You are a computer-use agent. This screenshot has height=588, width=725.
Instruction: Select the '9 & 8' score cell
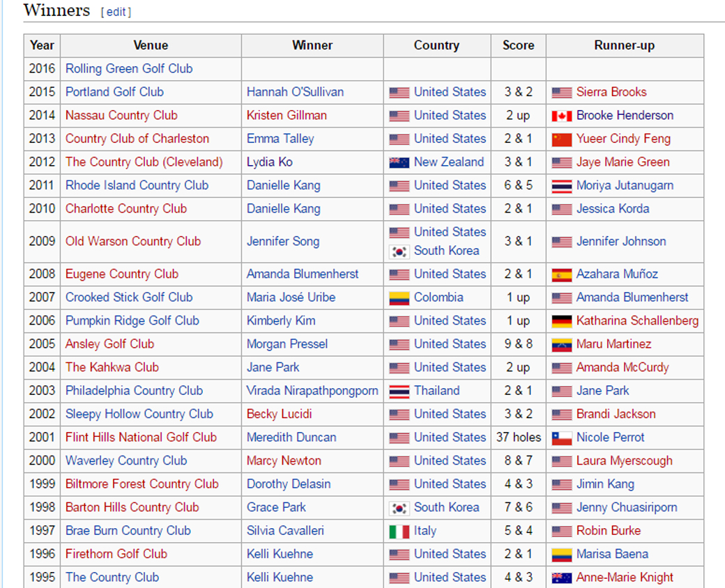coord(519,344)
